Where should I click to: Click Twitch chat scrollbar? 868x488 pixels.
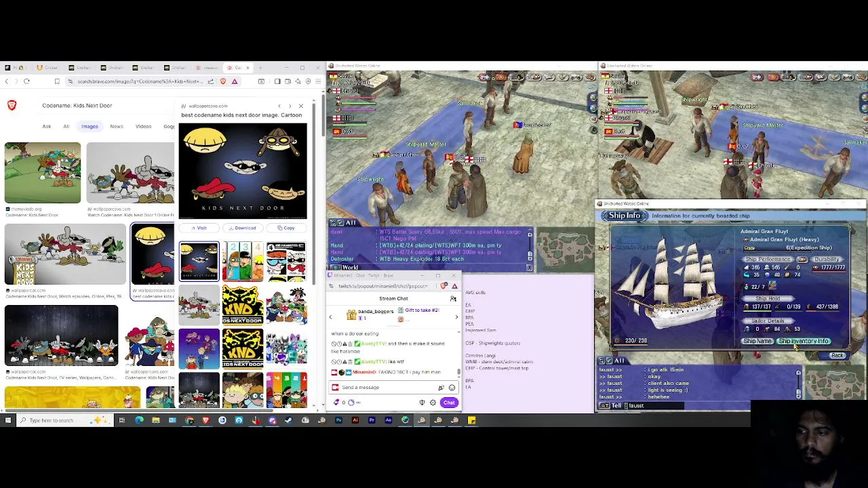click(x=459, y=371)
